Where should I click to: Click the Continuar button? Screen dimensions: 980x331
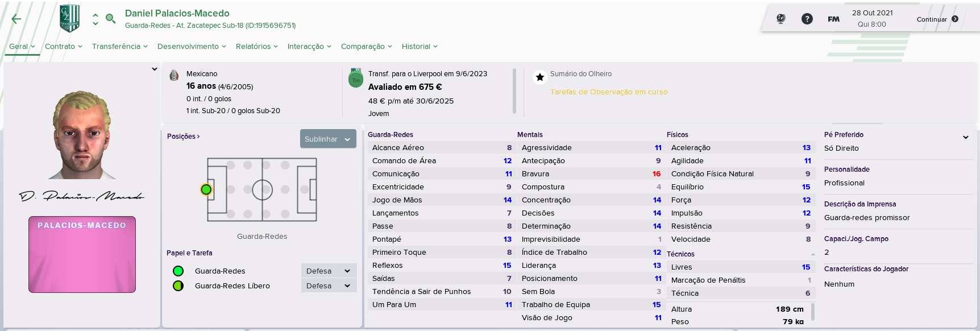(937, 19)
